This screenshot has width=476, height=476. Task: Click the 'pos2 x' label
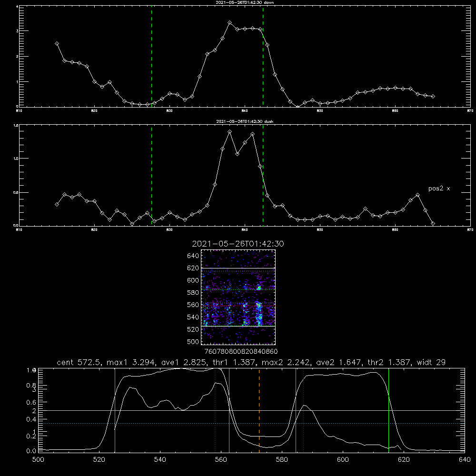tap(439, 188)
